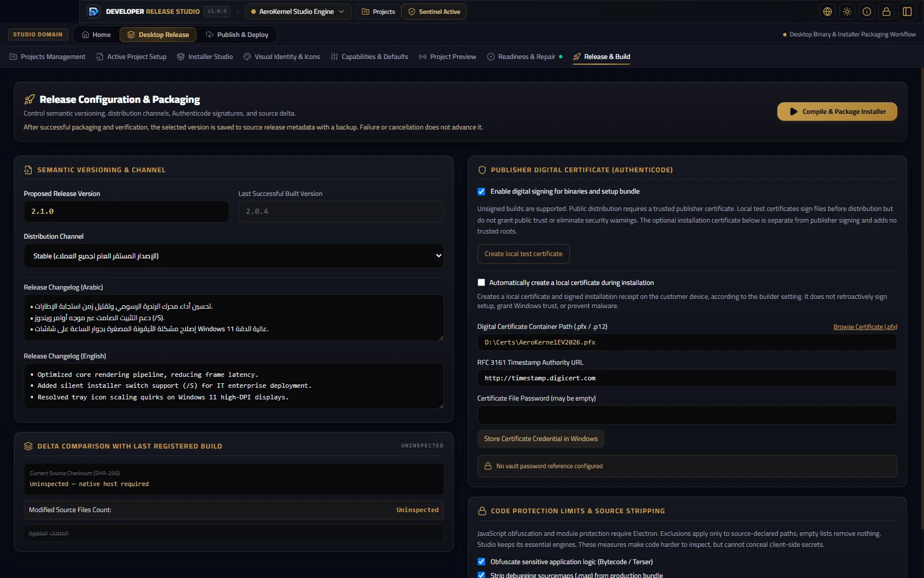
Task: Open the Readiness & Repair tab
Action: 524,57
